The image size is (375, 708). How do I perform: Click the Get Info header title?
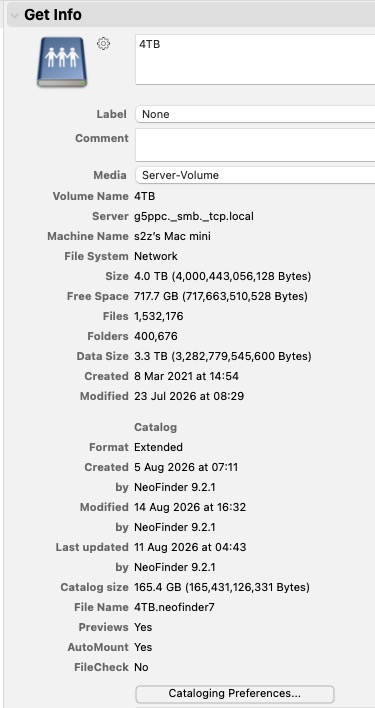[53, 15]
